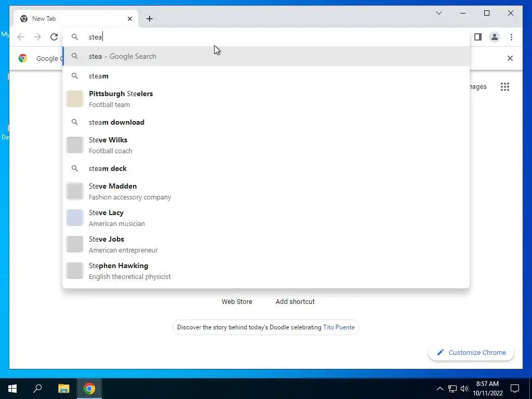The width and height of the screenshot is (532, 399).
Task: Click Chrome icon in taskbar
Action: pos(89,389)
